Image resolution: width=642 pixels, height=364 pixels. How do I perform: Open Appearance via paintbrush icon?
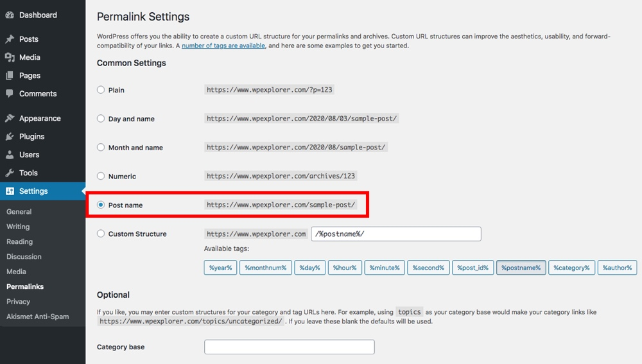click(10, 118)
